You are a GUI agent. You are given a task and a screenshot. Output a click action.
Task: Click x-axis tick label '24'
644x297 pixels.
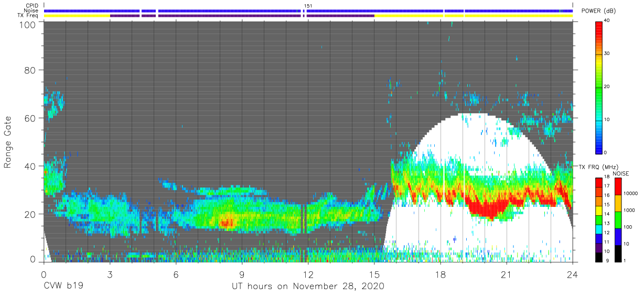coord(573,274)
